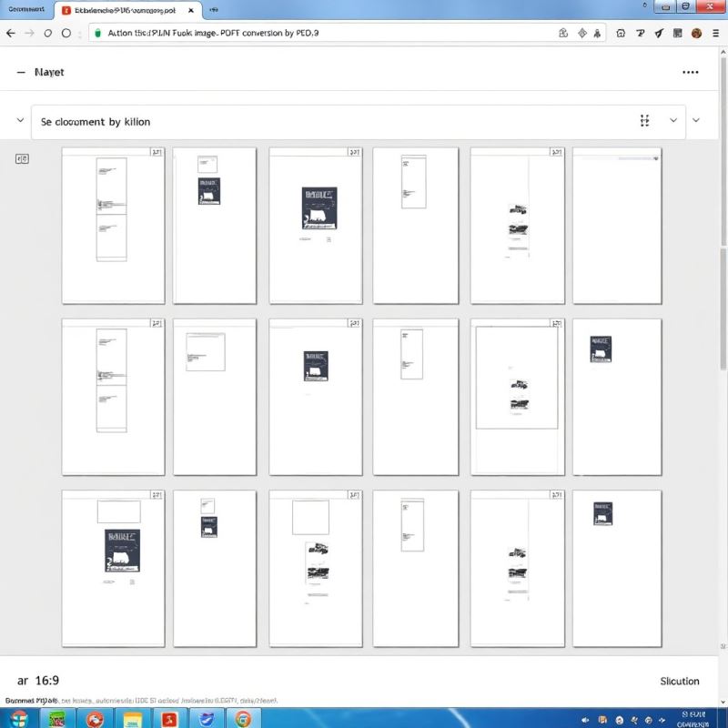The width and height of the screenshot is (728, 728).
Task: Click corner badge on fifth top-row thumbnail
Action: pos(557,152)
